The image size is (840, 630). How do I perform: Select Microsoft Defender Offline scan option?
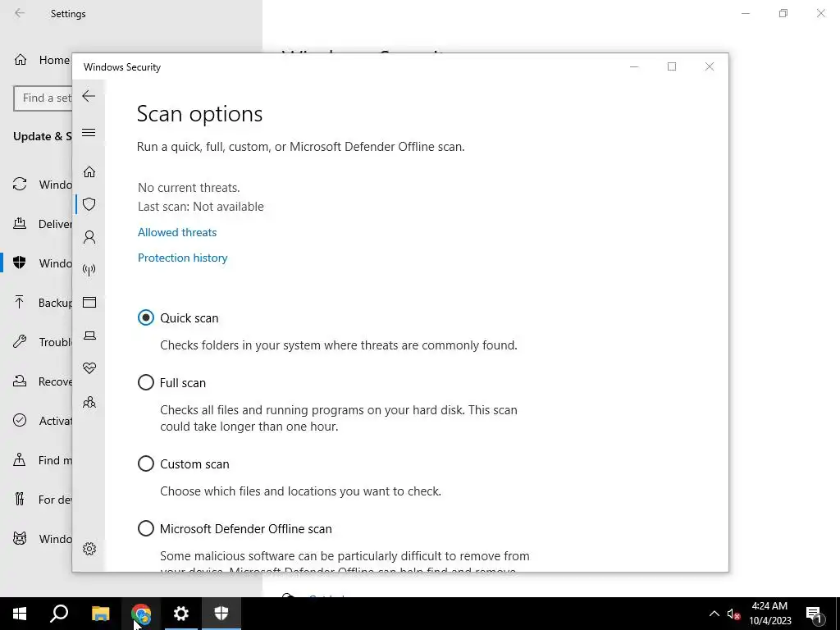235,529
